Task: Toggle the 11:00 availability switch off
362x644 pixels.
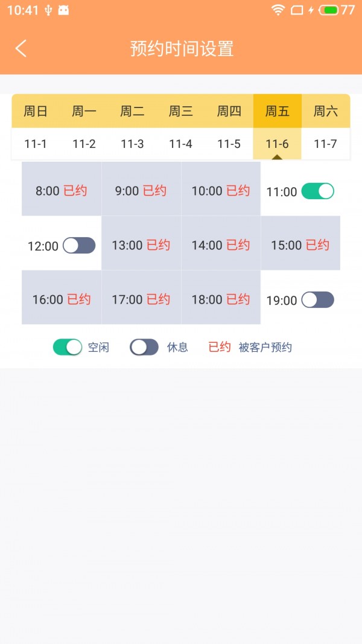Action: point(316,191)
